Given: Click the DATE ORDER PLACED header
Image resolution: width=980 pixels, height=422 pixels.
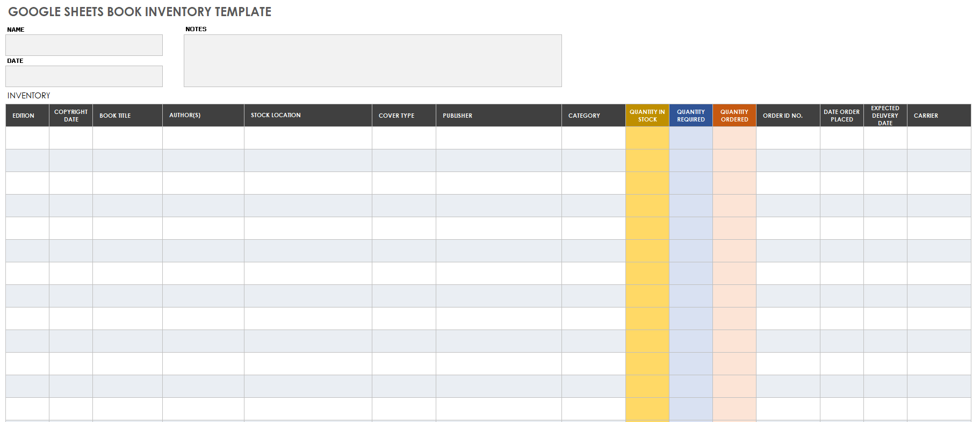Looking at the screenshot, I should (842, 116).
